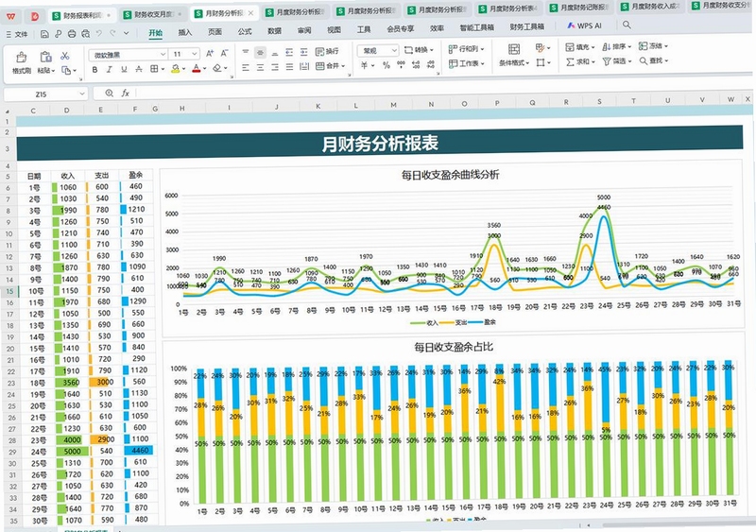The height and width of the screenshot is (532, 756).
Task: Click the Redo arrow icon
Action: (x=112, y=33)
